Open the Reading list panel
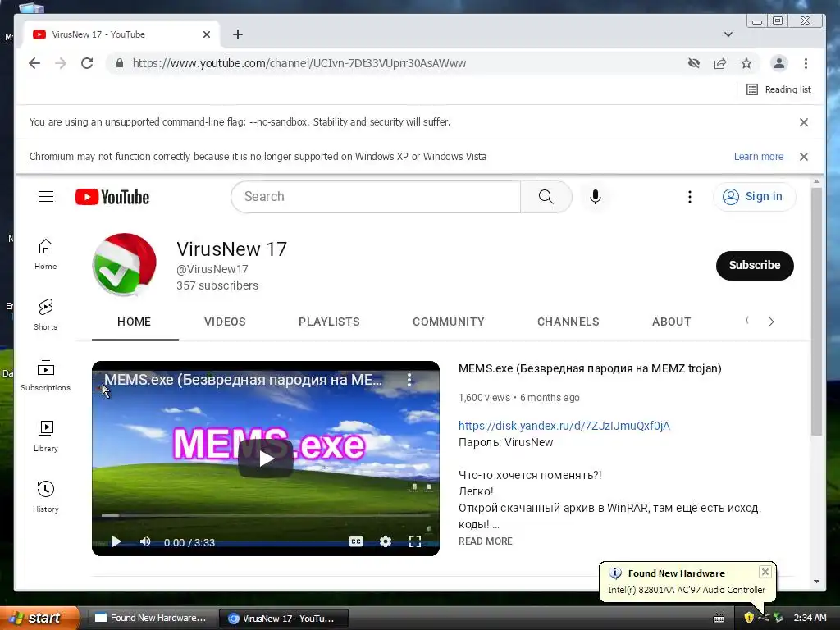Viewport: 840px width, 630px height. (x=778, y=89)
